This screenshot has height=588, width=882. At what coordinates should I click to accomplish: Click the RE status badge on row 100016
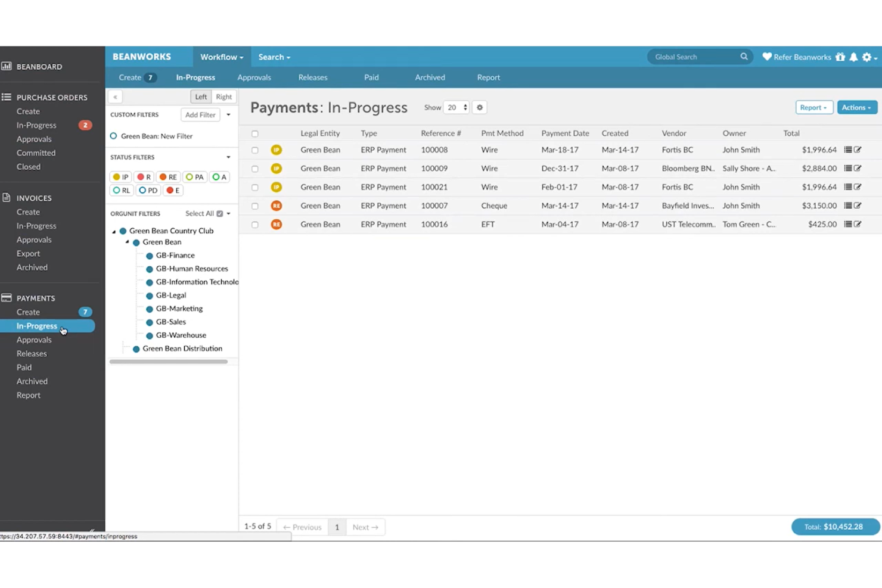tap(277, 224)
